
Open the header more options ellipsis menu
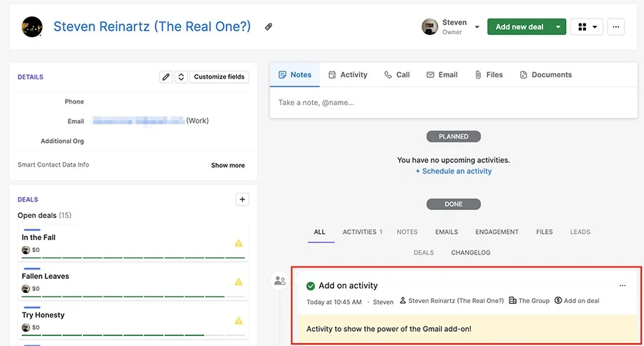(615, 26)
